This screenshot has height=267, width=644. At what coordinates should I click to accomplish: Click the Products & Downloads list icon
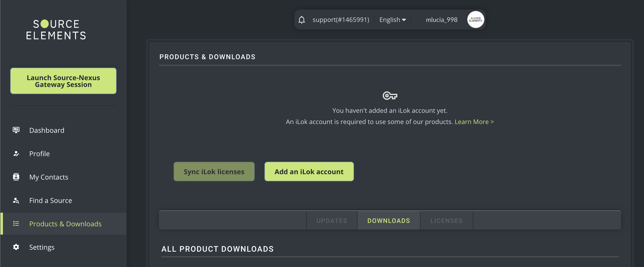click(16, 224)
